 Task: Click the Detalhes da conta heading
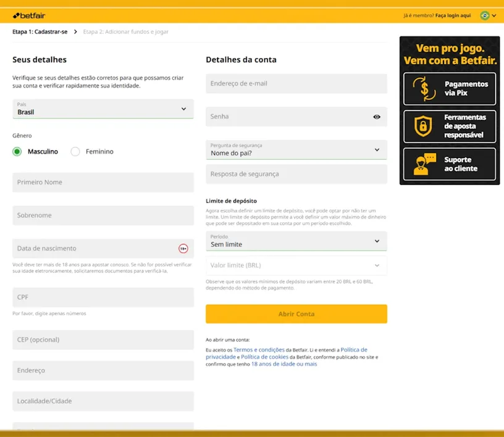pyautogui.click(x=241, y=60)
